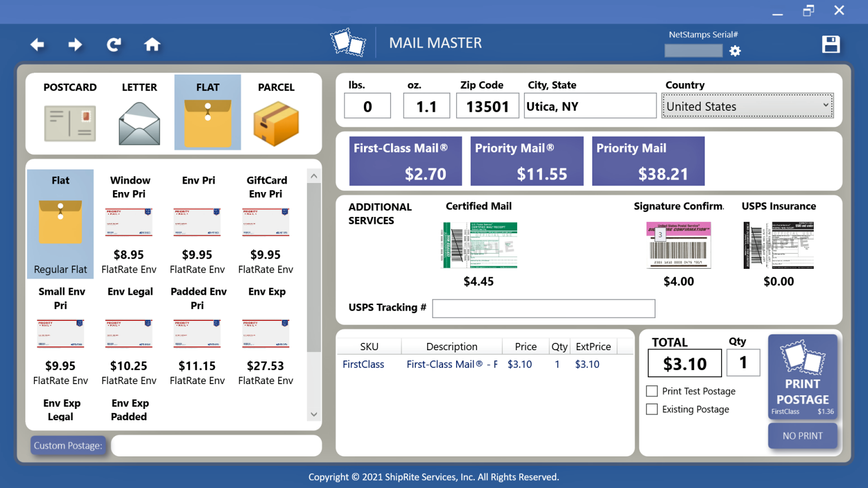Select the First-Class Mail $2.70 rate
868x488 pixels.
(405, 161)
